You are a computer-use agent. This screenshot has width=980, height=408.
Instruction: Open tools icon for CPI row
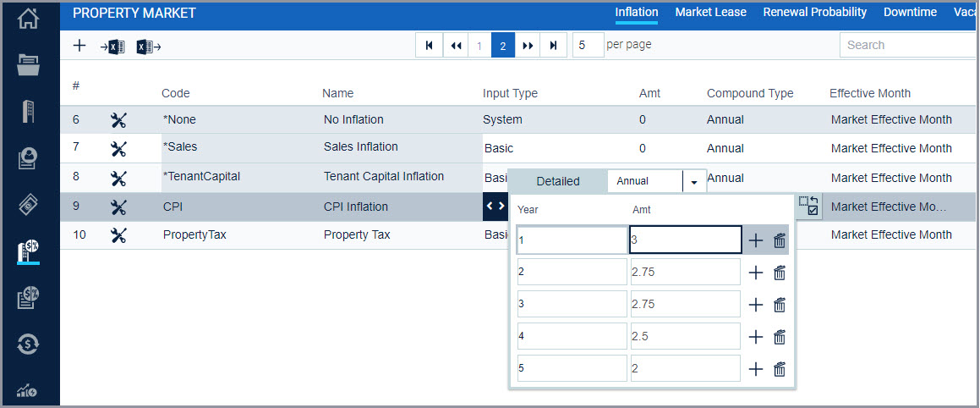click(118, 207)
